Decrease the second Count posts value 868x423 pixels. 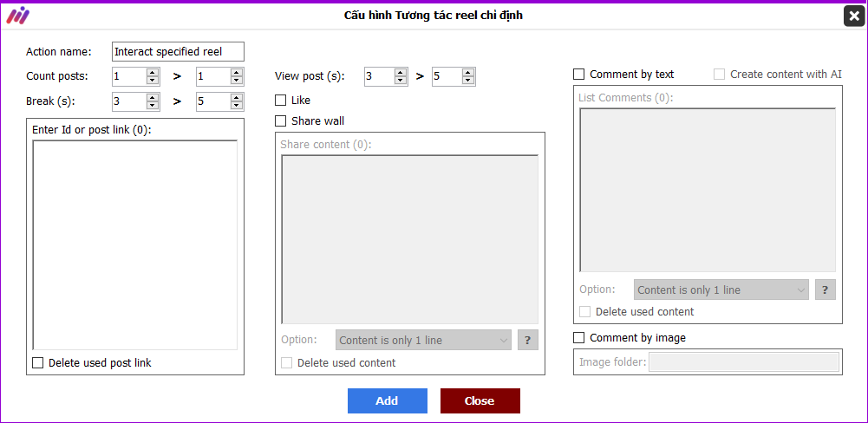(237, 81)
